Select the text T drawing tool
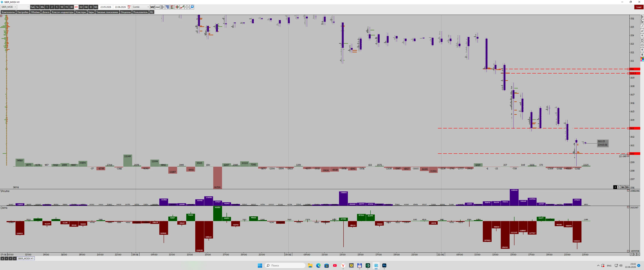 pyautogui.click(x=642, y=50)
